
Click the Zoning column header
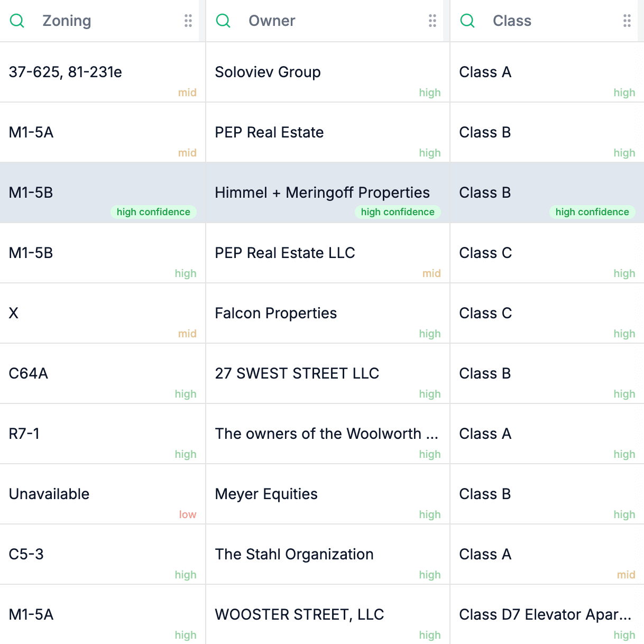[x=67, y=21]
